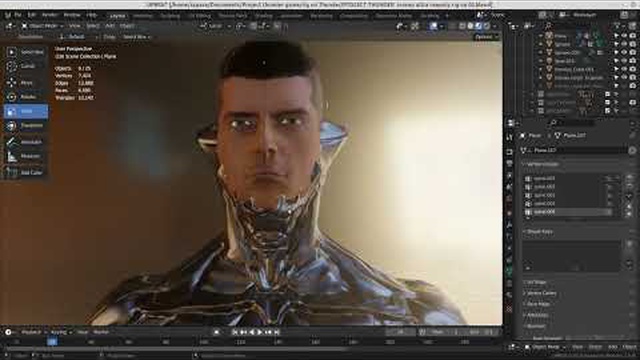Toggle X-ray display
The height and width of the screenshot is (360, 640).
point(452,26)
